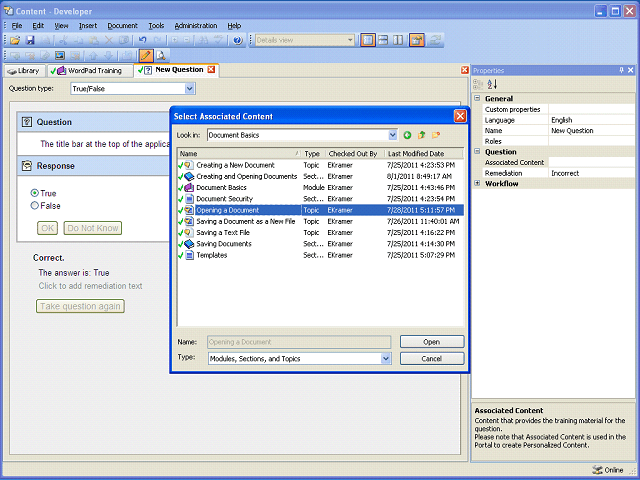Click the OK button under Response
The height and width of the screenshot is (480, 640).
pyautogui.click(x=47, y=228)
